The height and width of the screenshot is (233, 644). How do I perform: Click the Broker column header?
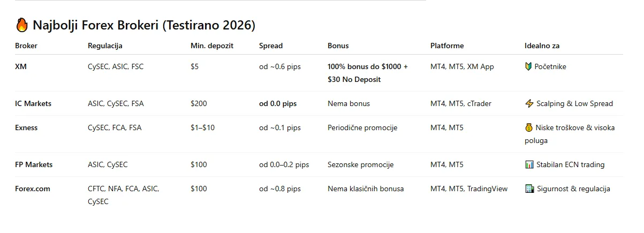(26, 46)
